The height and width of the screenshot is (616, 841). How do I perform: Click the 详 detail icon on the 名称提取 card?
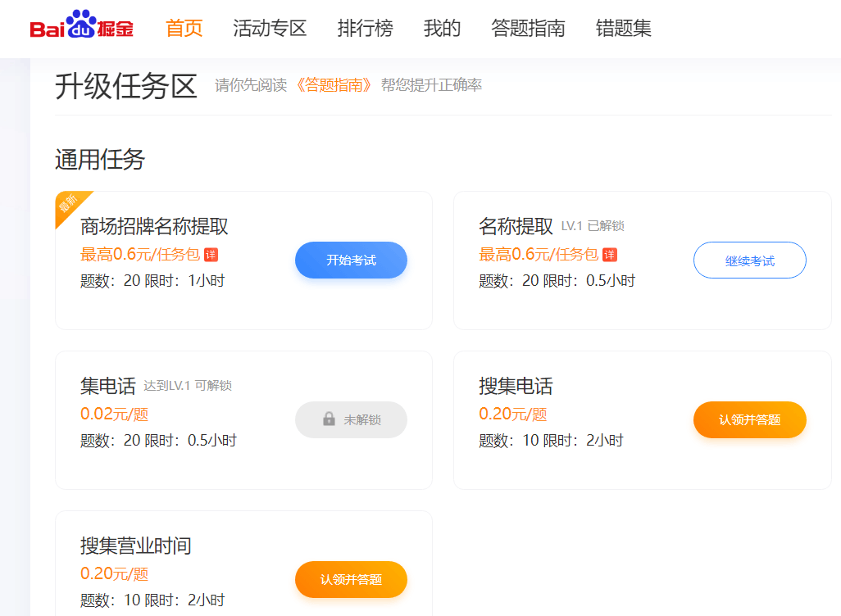(x=610, y=255)
